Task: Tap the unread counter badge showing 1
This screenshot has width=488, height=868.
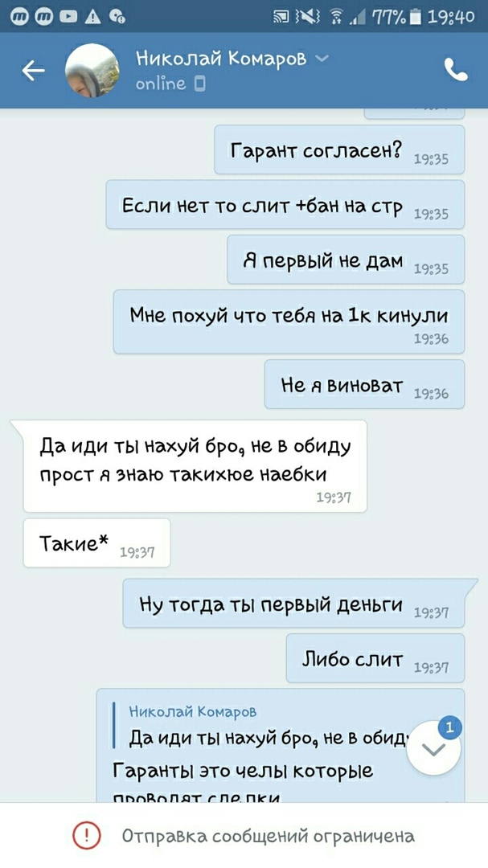Action: point(449,728)
